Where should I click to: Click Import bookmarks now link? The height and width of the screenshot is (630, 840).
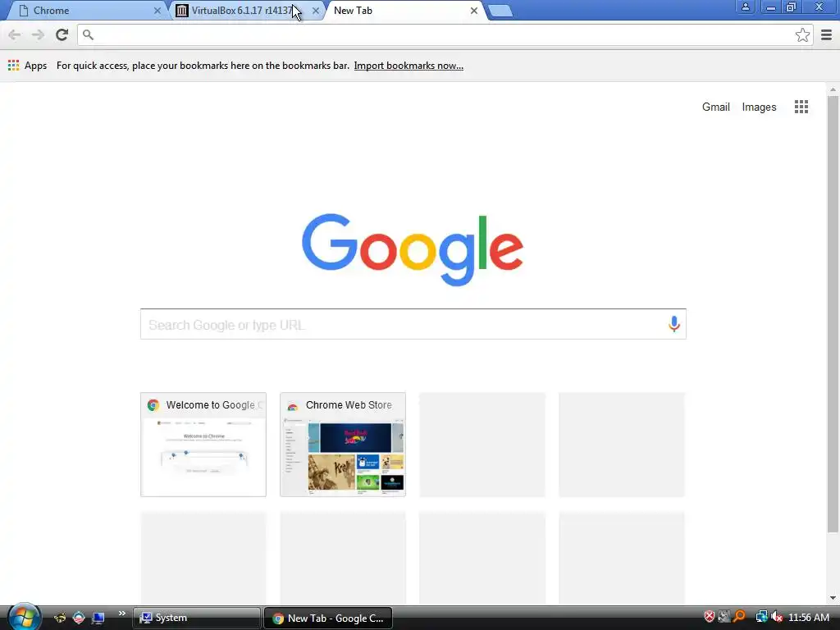409,66
